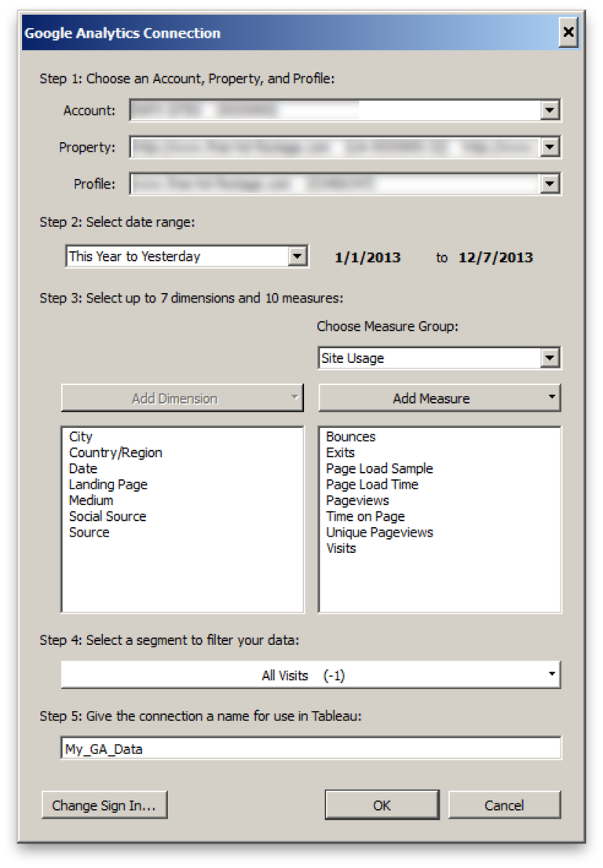
Task: Select Unique Pageviews measure
Action: [379, 532]
